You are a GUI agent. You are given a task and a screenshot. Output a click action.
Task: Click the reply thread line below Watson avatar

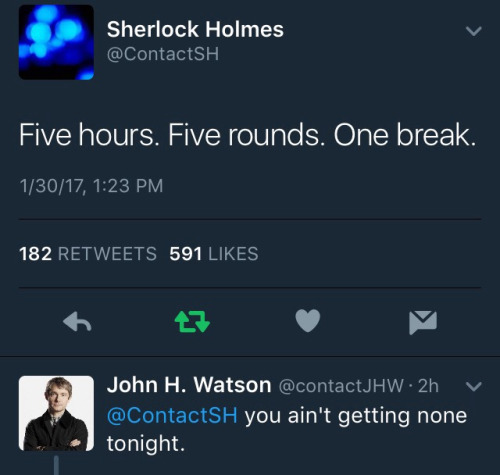56,465
